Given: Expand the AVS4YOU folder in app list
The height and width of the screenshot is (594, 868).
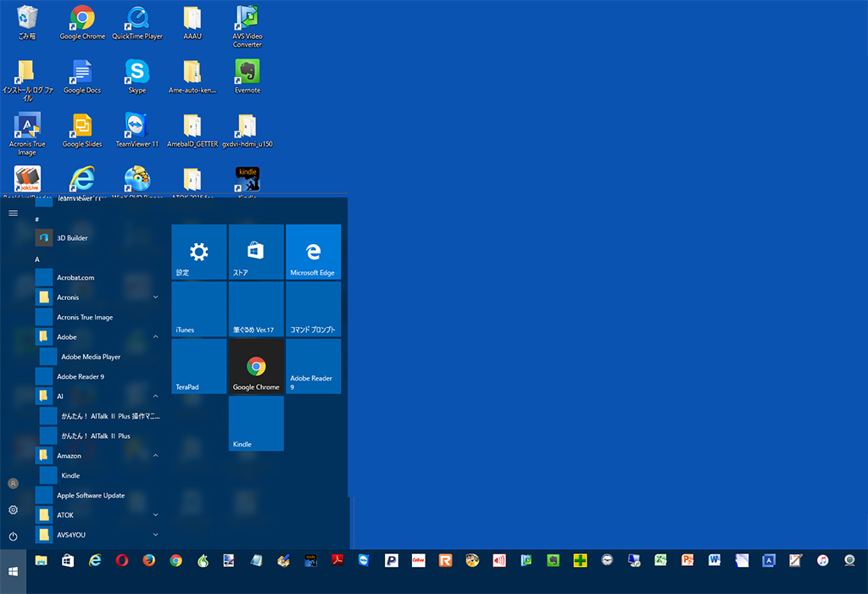Looking at the screenshot, I should (156, 535).
